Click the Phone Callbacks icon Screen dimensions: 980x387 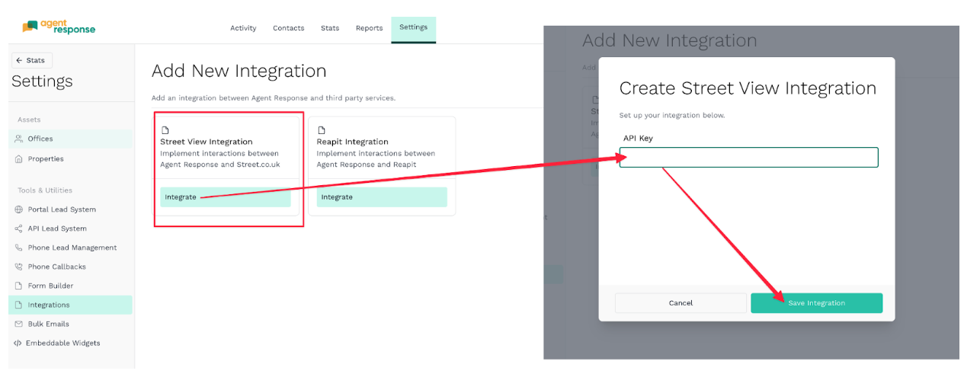[x=19, y=267]
